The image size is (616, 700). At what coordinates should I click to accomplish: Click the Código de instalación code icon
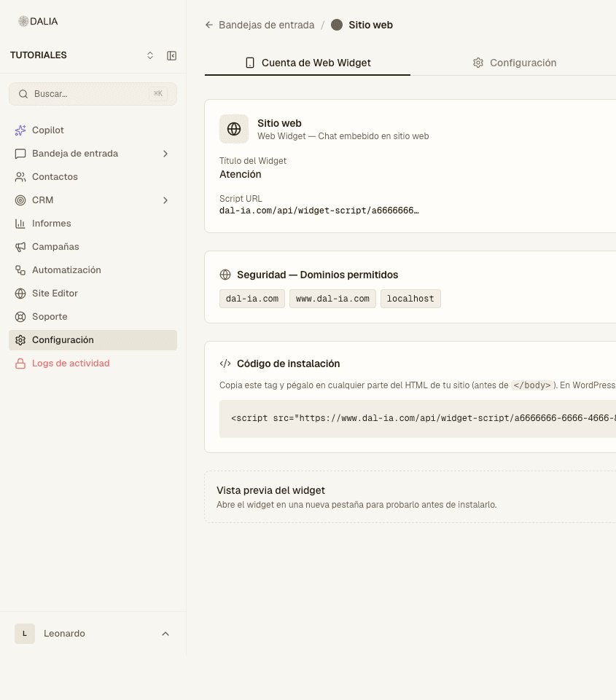click(x=225, y=363)
